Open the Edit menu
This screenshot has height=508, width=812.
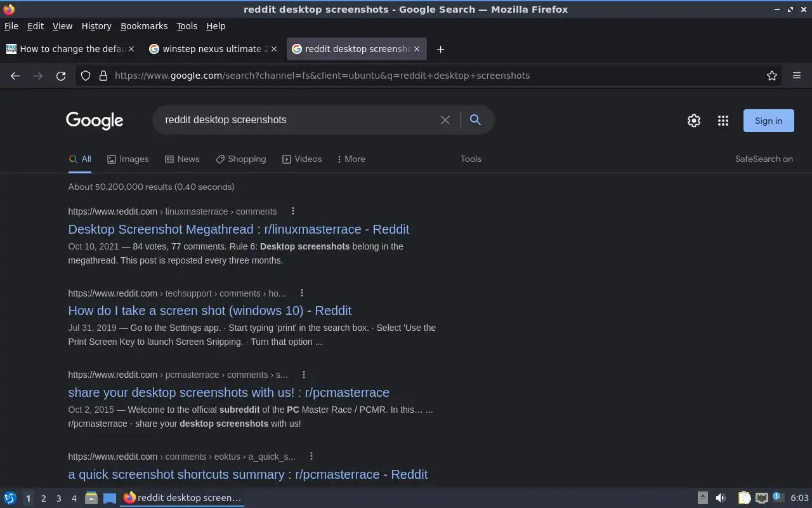[x=36, y=26]
